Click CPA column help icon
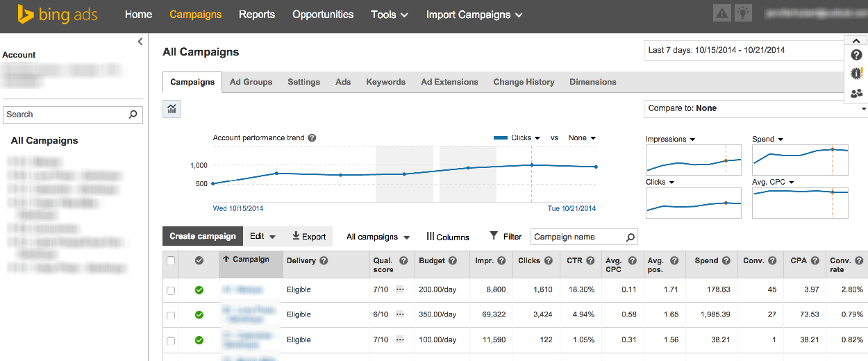 (x=814, y=261)
